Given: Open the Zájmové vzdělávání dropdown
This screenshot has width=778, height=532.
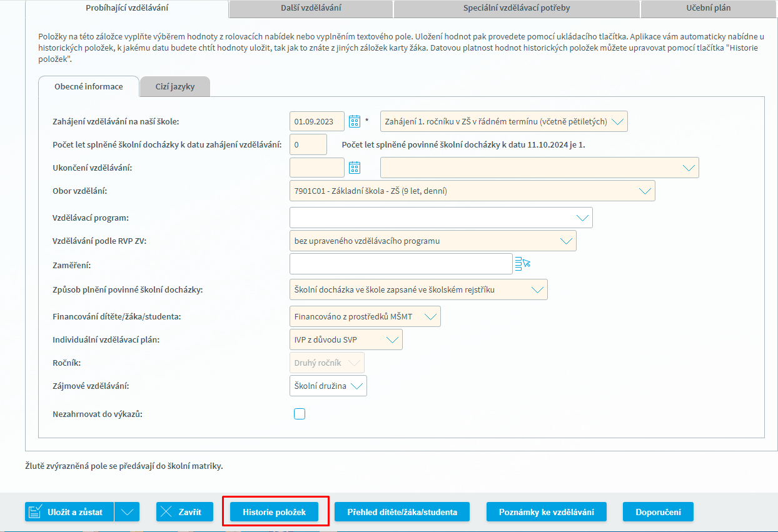Looking at the screenshot, I should [x=356, y=386].
